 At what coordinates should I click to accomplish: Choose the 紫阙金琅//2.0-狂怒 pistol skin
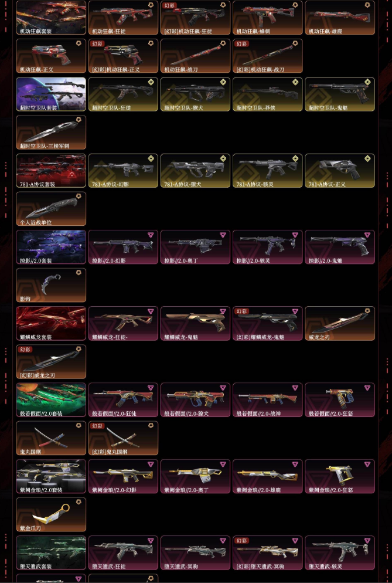[x=340, y=477]
